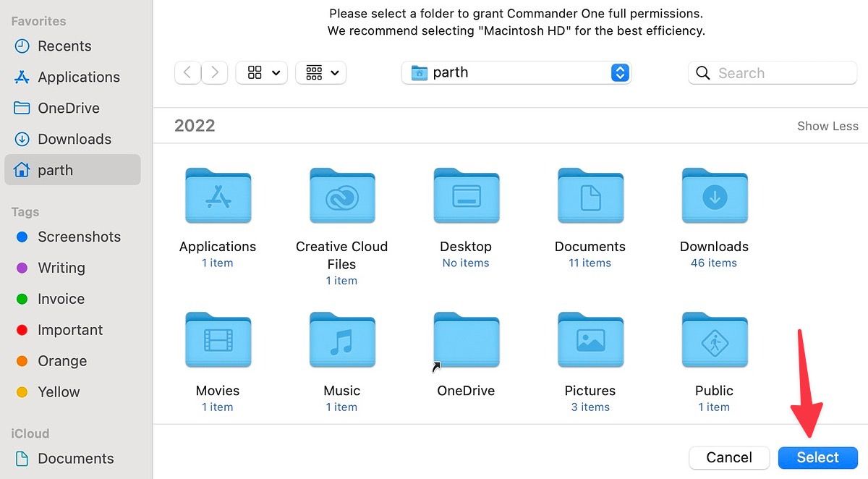Click the Show Less link
868x479 pixels.
click(827, 125)
